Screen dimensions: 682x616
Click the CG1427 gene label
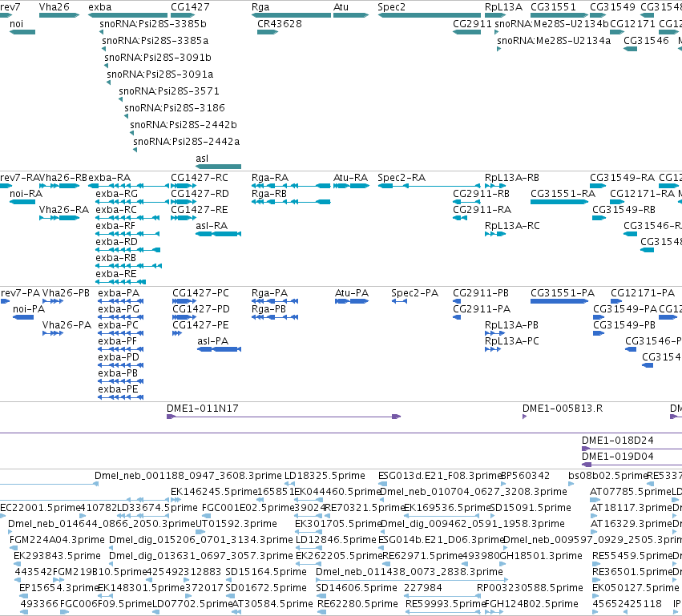[190, 7]
